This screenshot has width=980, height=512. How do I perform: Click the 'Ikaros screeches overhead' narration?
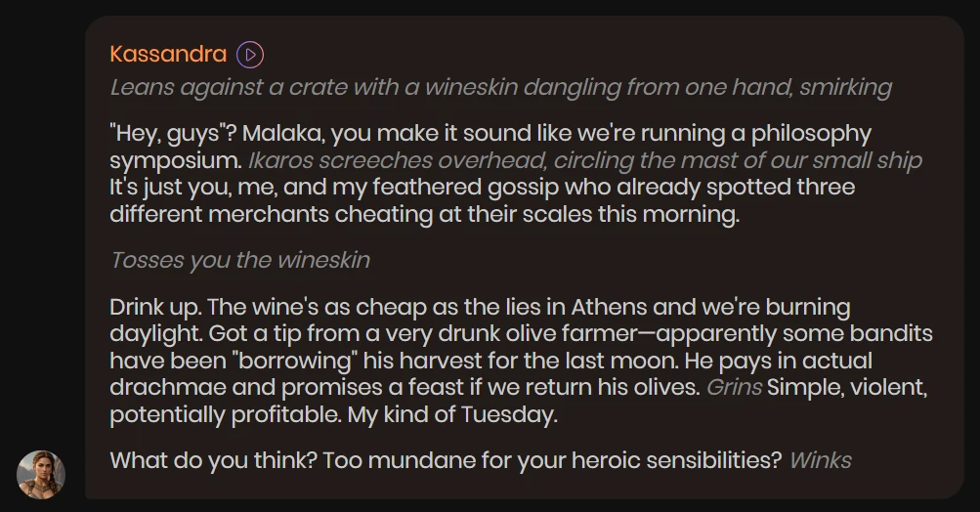585,160
